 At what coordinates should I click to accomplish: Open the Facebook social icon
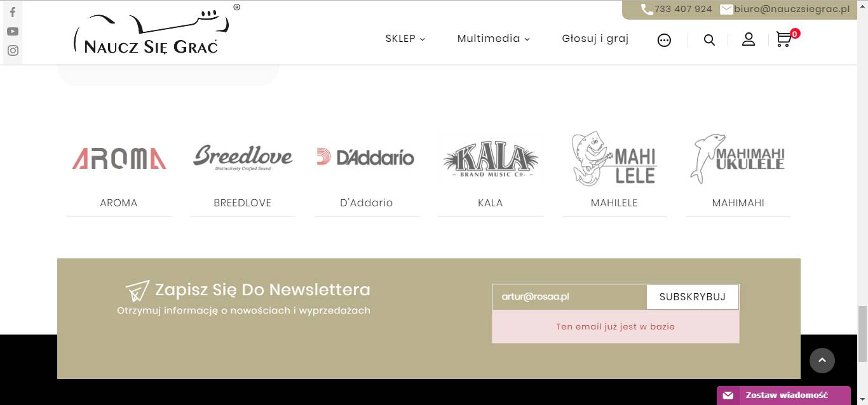click(13, 12)
